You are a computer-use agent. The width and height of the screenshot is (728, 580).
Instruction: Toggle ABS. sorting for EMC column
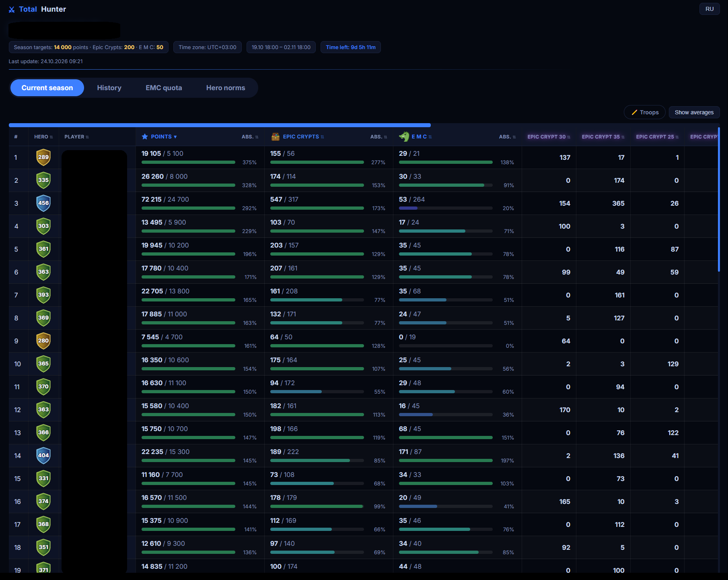[507, 137]
